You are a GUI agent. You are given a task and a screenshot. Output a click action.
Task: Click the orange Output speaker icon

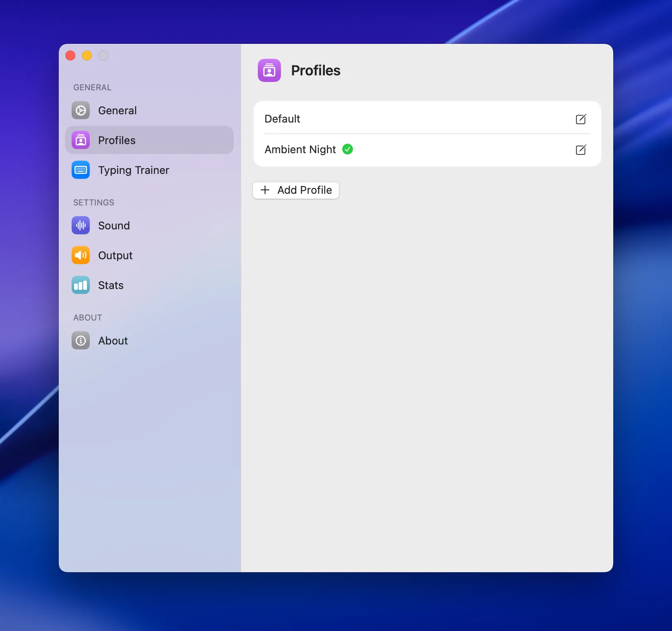pos(81,255)
